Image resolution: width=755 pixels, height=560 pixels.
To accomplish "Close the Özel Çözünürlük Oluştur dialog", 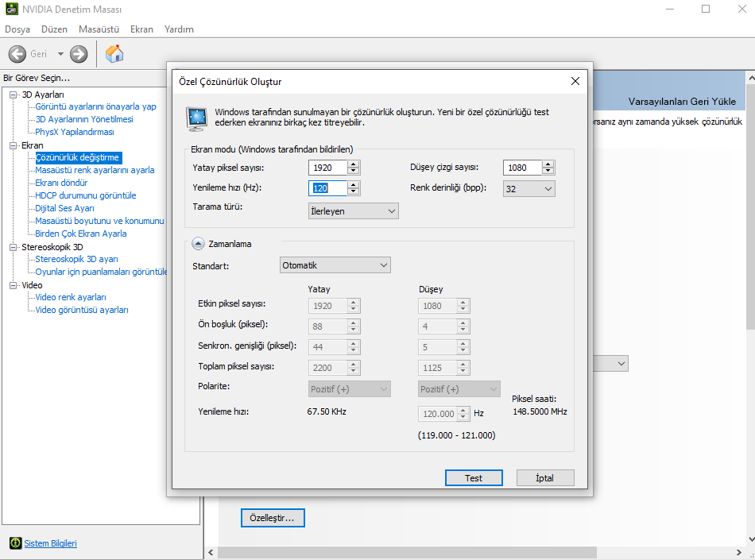I will pyautogui.click(x=575, y=81).
